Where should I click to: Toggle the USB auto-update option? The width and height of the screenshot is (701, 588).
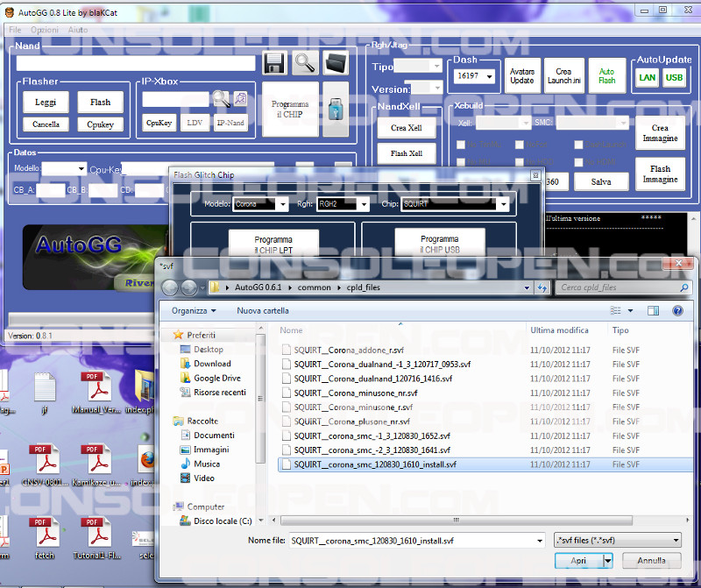674,77
